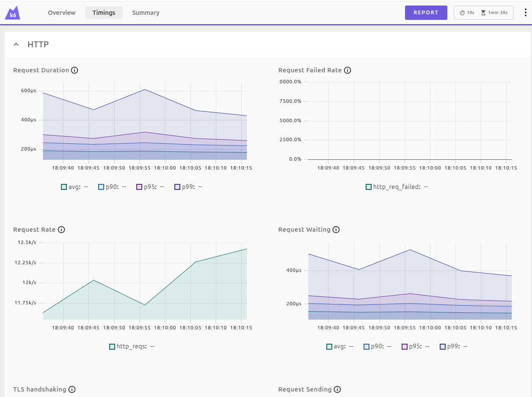Click the Request Rate chart title
532x397 pixels.
(x=34, y=230)
